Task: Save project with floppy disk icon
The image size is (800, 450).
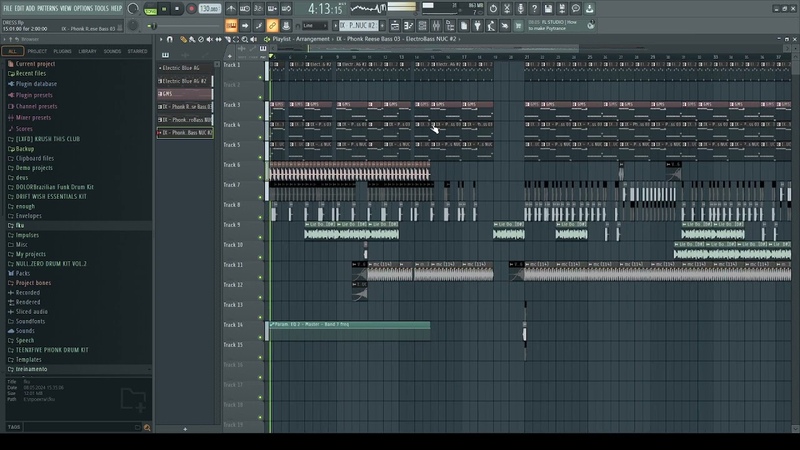Action: tap(548, 9)
